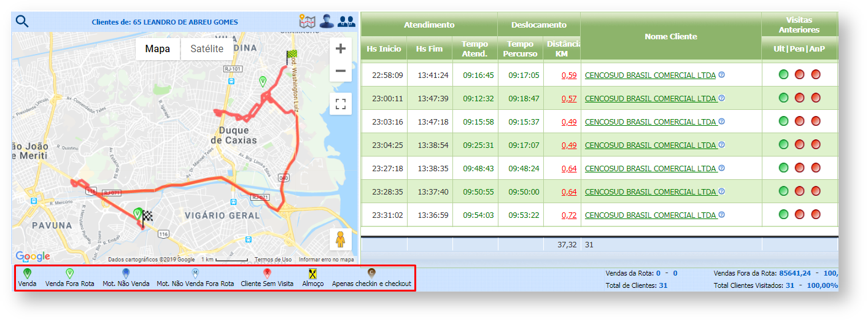This screenshot has height=321, width=868.
Task: Click distance 0,59 in the 22:58:09 row
Action: (569, 75)
